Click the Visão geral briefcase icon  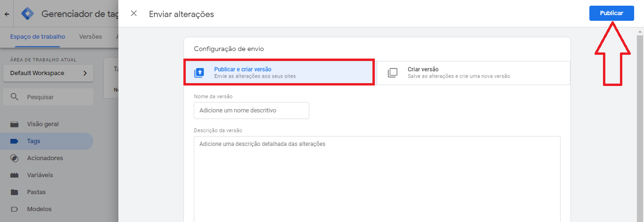pyautogui.click(x=15, y=124)
